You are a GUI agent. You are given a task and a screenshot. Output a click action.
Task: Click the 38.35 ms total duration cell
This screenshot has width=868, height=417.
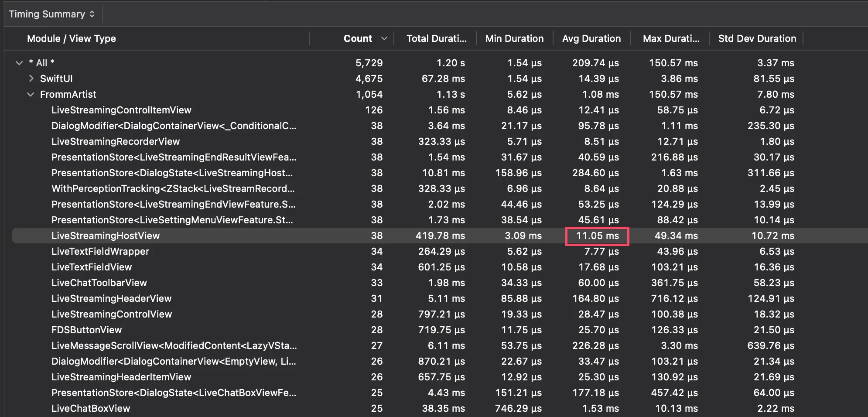point(443,408)
